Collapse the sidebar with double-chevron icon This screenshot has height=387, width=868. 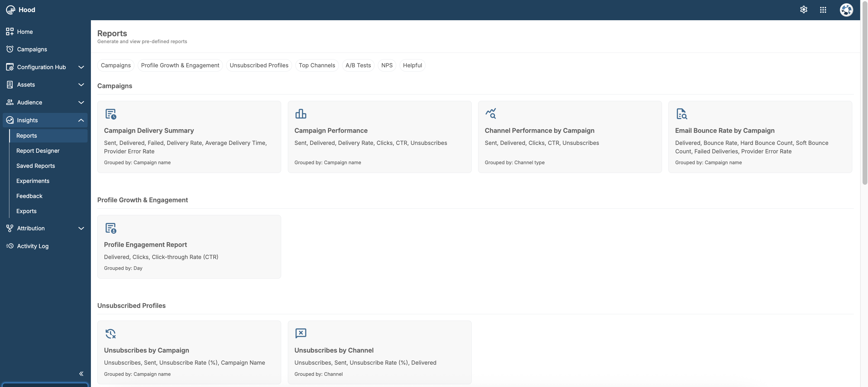pyautogui.click(x=81, y=373)
